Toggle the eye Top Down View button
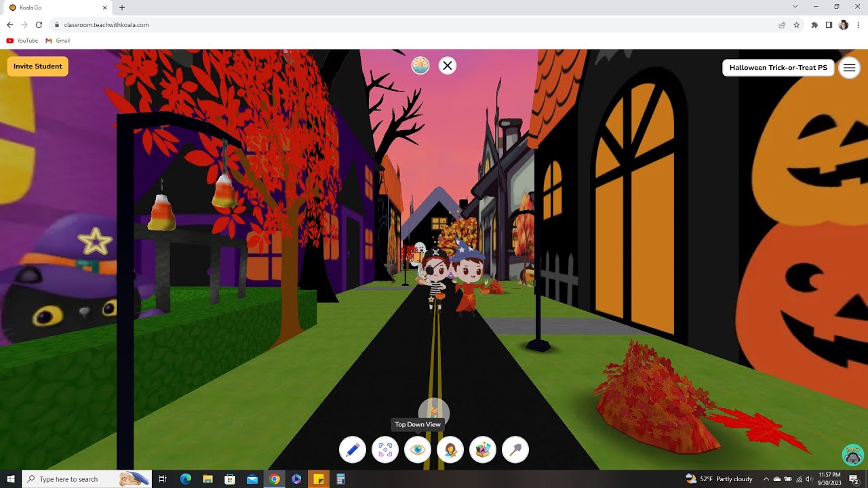 418,449
